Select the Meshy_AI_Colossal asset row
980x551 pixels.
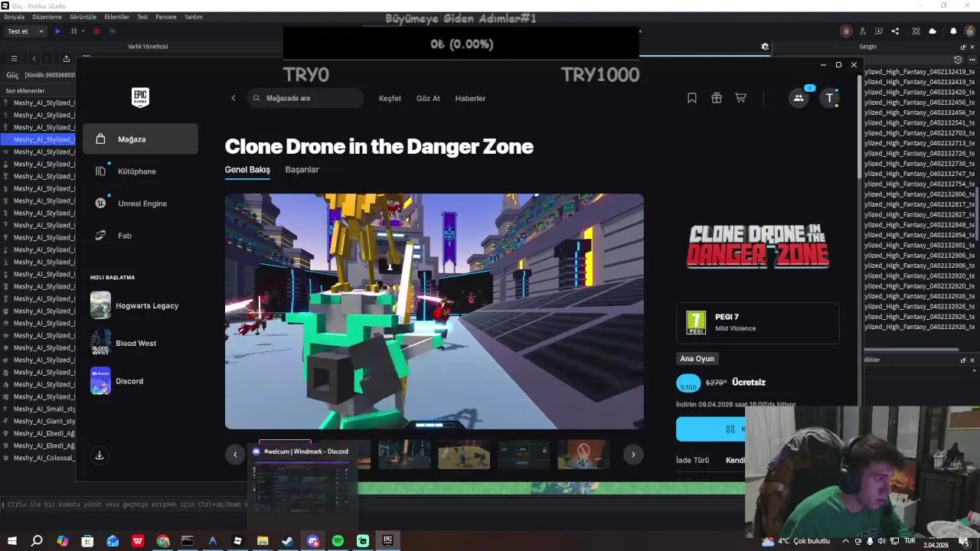(38, 458)
